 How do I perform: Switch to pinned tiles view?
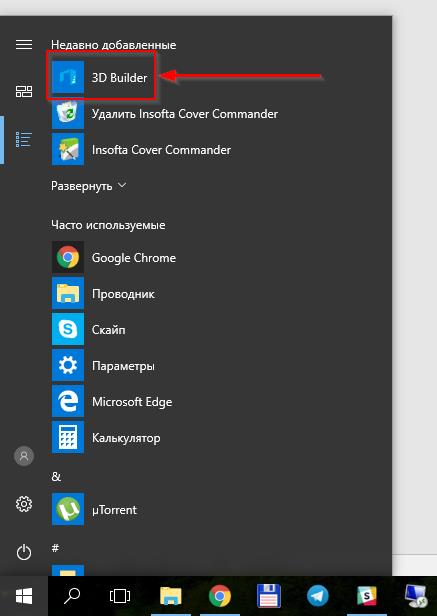[x=24, y=92]
